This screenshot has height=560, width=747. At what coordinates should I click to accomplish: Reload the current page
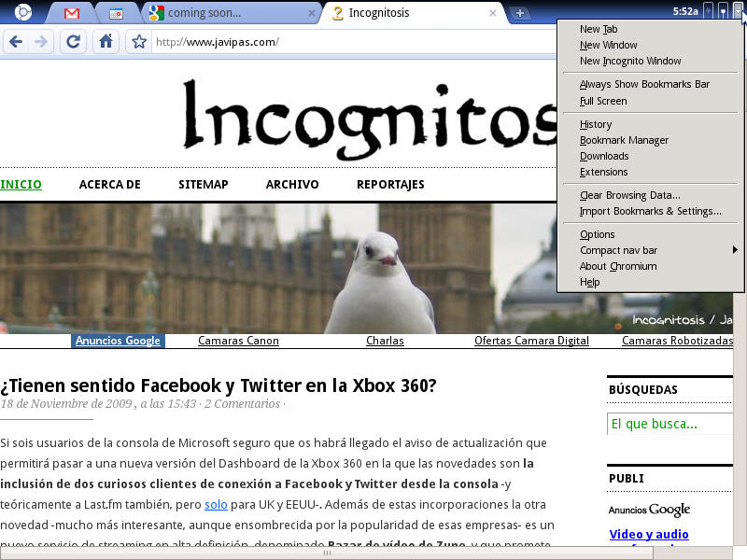(73, 42)
